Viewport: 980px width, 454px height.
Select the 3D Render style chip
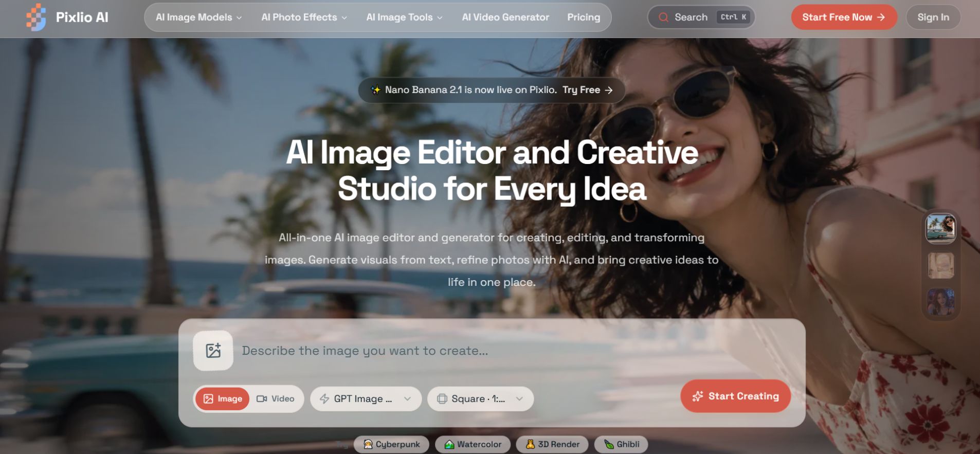(552, 444)
